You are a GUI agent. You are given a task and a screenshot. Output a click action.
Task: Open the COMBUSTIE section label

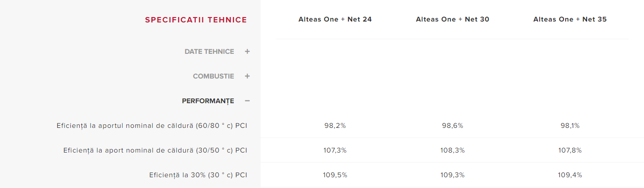213,76
